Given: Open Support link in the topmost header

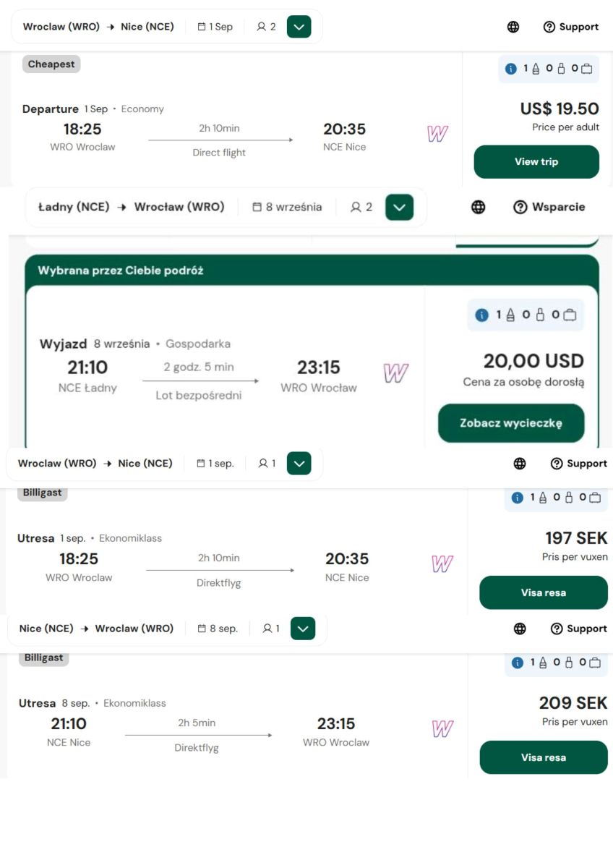Looking at the screenshot, I should coord(571,27).
